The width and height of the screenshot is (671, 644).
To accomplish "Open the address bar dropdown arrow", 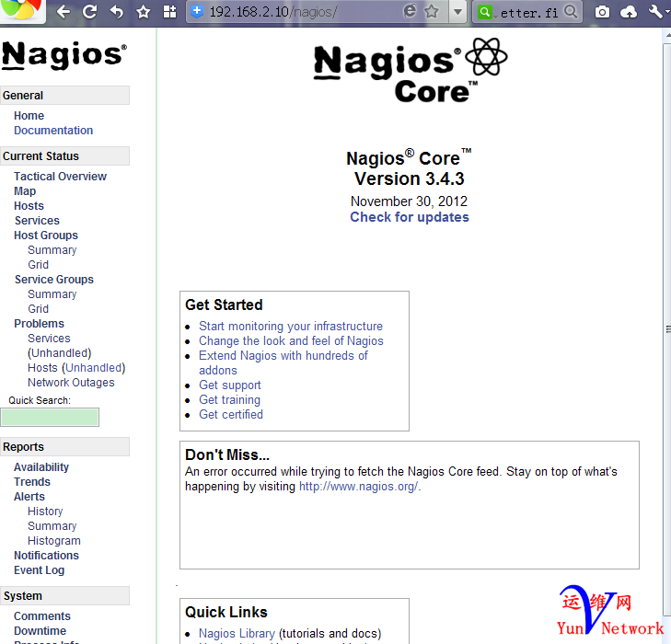I will tap(457, 12).
